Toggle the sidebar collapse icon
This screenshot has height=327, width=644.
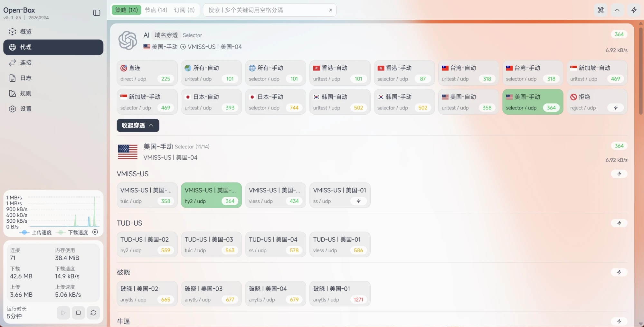[97, 13]
